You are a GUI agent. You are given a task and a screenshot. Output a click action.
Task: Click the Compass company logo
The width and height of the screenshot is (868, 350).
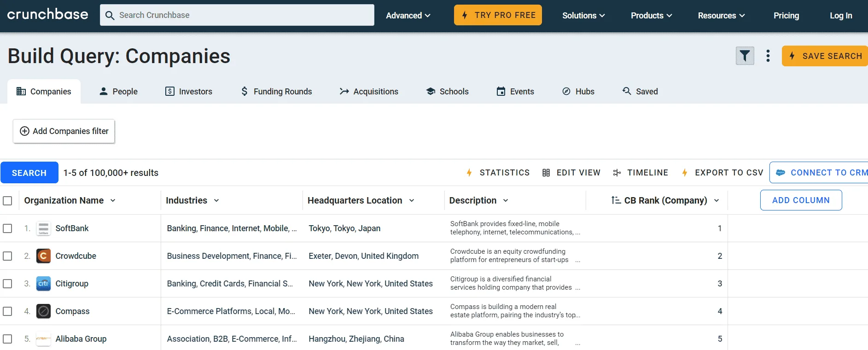[x=43, y=311]
